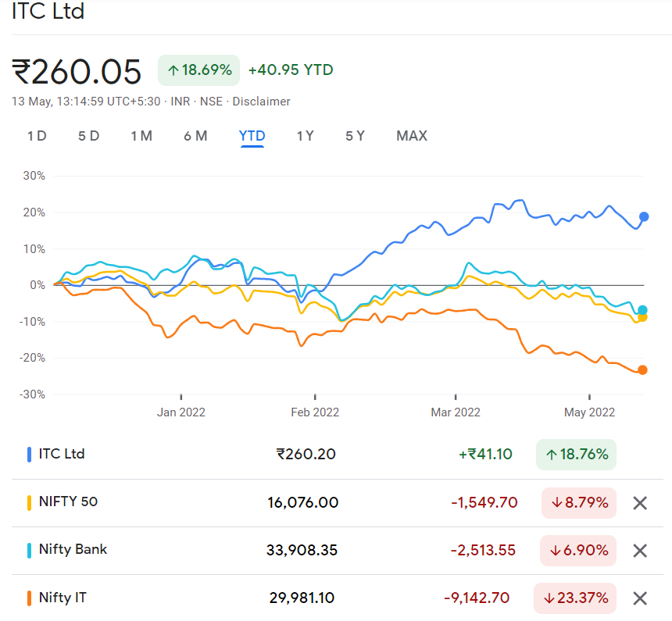Click the -2,513.55 change value
This screenshot has width=672, height=621.
[x=483, y=550]
